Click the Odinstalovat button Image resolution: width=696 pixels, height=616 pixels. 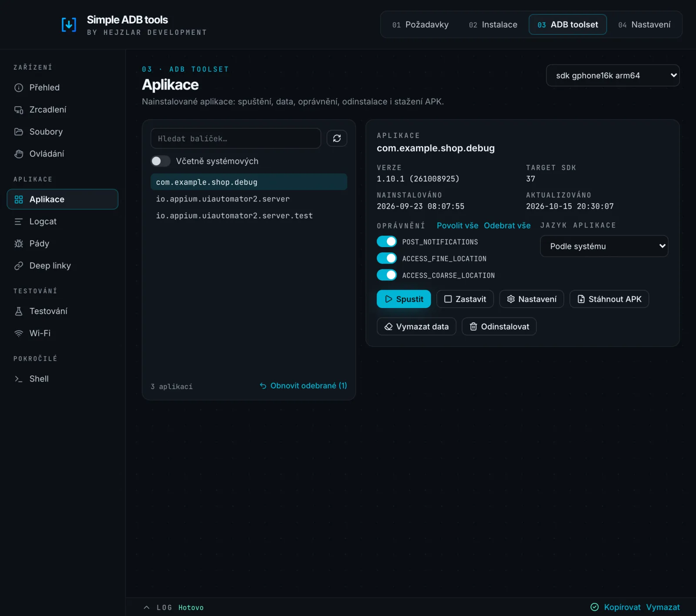(x=499, y=327)
